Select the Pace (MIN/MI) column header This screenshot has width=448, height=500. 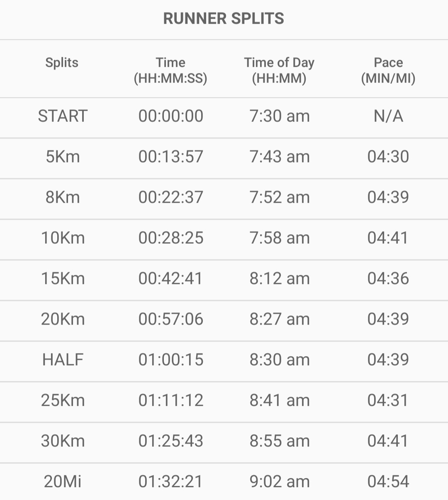click(388, 70)
